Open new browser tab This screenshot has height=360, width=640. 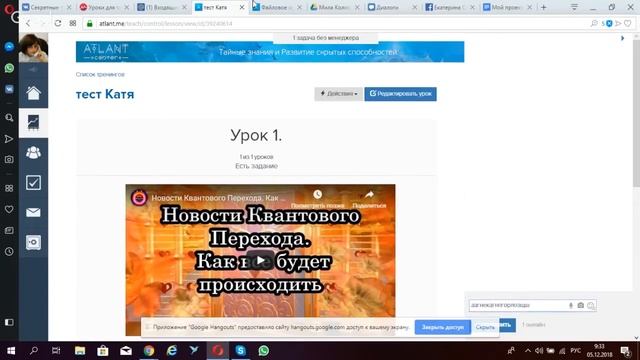point(544,7)
